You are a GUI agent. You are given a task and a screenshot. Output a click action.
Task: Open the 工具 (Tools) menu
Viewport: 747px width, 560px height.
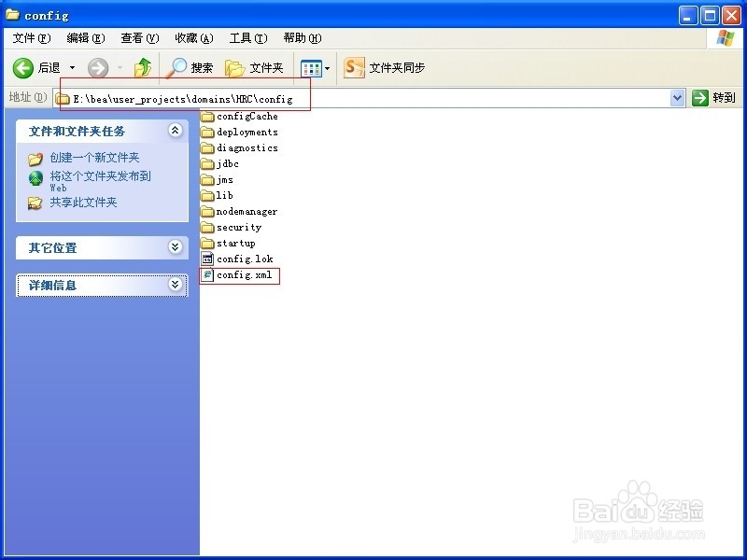click(x=247, y=38)
